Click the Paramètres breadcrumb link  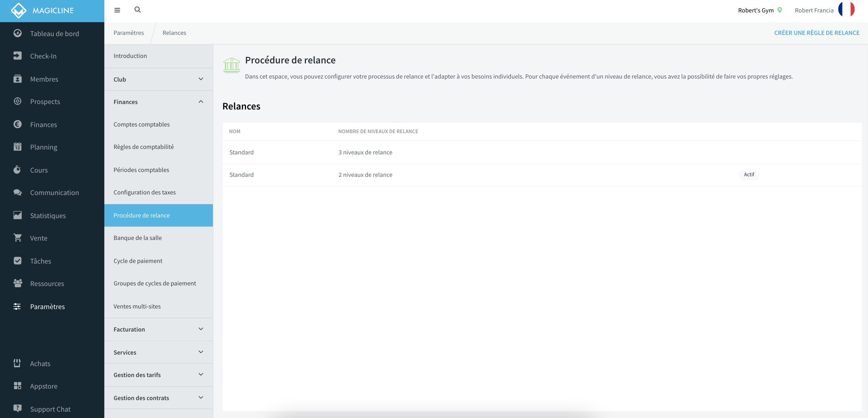(x=129, y=33)
